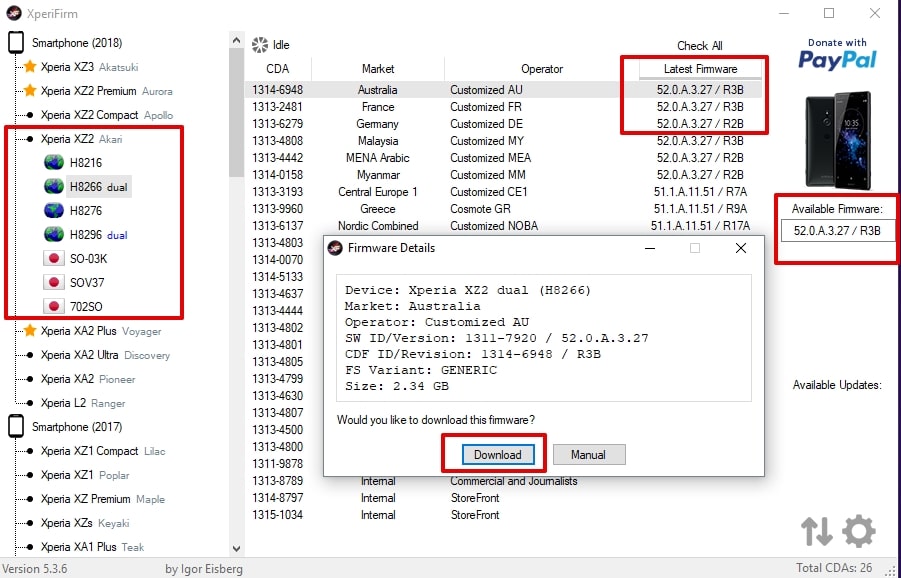Click the Smartphone (2018) phone icon
The image size is (901, 578).
(17, 43)
